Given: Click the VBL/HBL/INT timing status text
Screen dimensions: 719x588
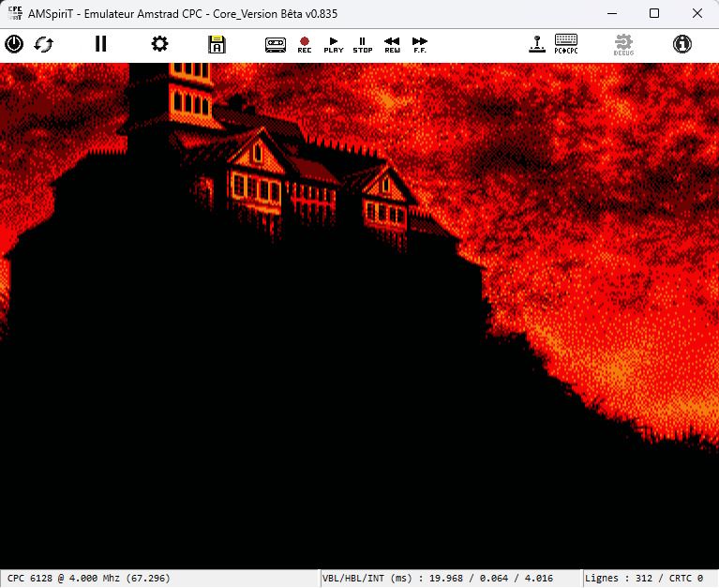Looking at the screenshot, I should point(438,578).
